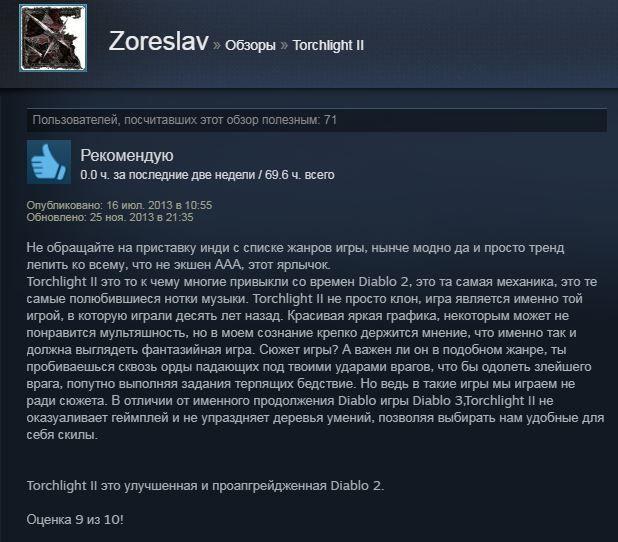This screenshot has height=542, width=618.
Task: Click the playtime line '69.6 ч. всего'
Action: click(300, 175)
